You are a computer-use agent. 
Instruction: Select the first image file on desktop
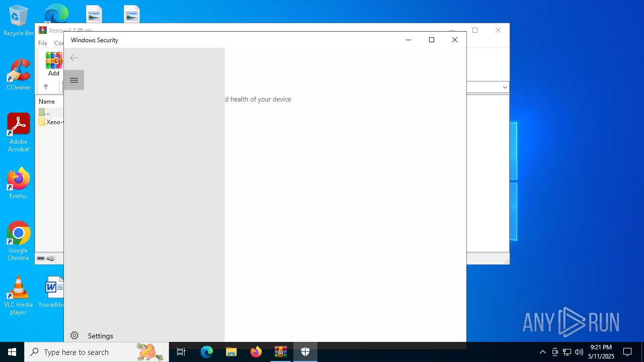point(94,14)
